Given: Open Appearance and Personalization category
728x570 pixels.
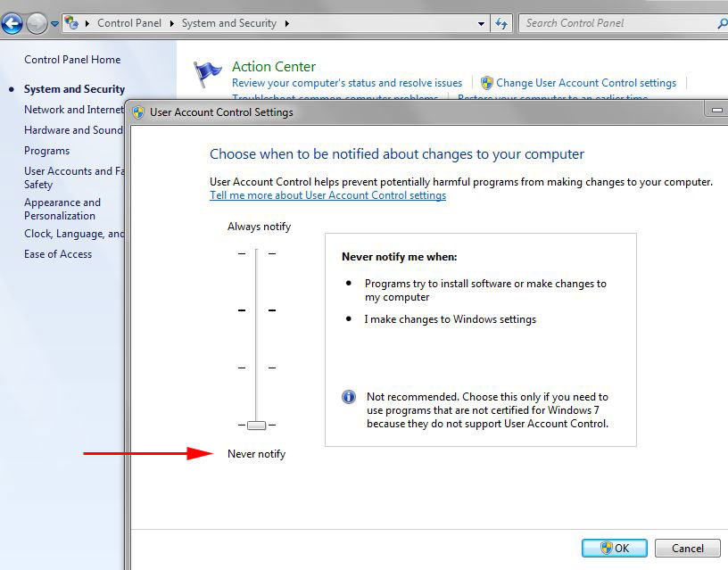Looking at the screenshot, I should point(62,209).
